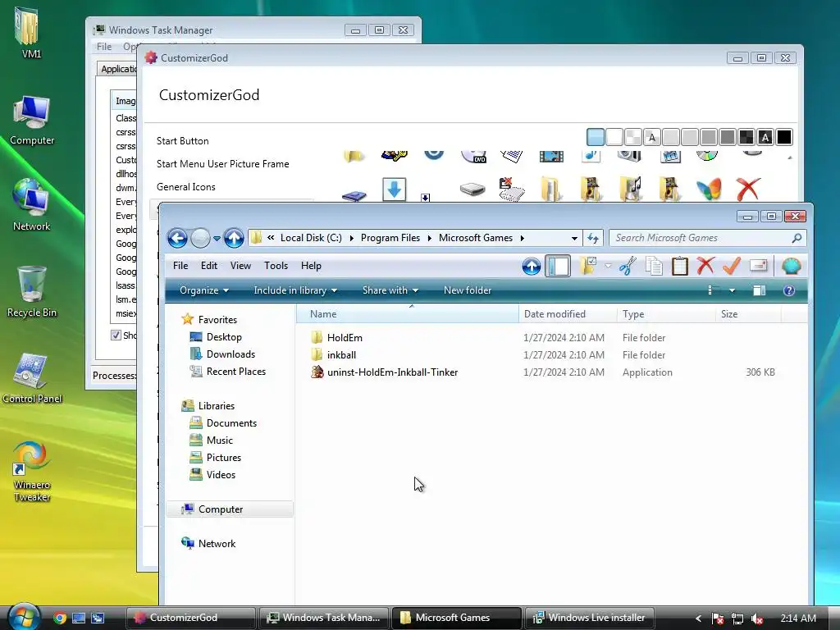Click the blue Up toolbar icon beside Help menu
The height and width of the screenshot is (630, 840).
pyautogui.click(x=531, y=266)
